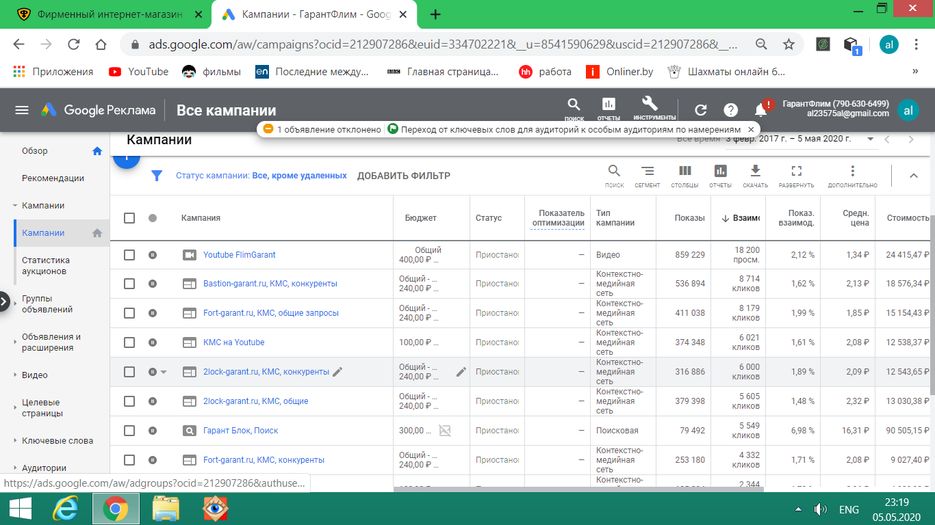Select all campaigns with the header checkbox
This screenshot has width=935, height=525.
[x=129, y=218]
